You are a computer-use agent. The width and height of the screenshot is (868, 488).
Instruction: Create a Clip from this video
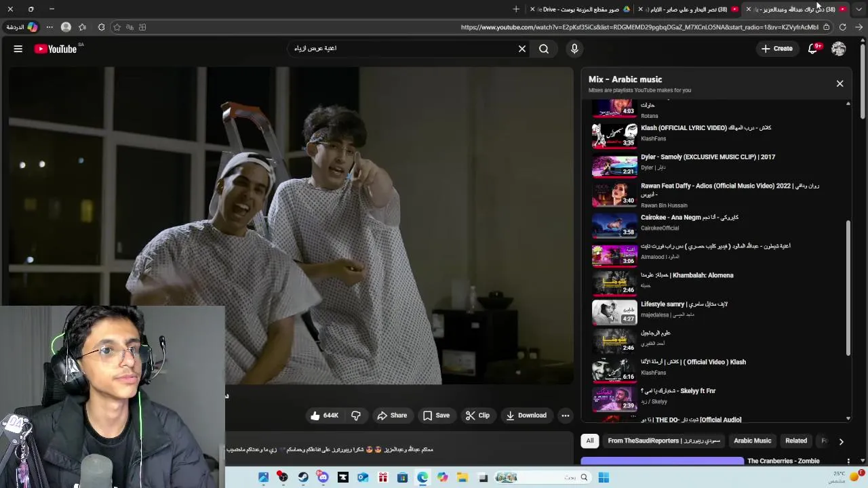pos(477,415)
